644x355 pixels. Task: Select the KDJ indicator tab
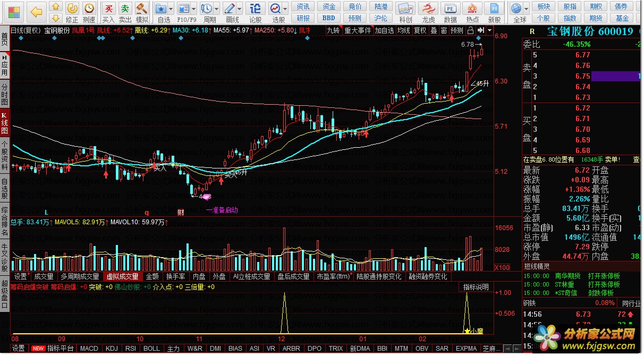pyautogui.click(x=112, y=349)
